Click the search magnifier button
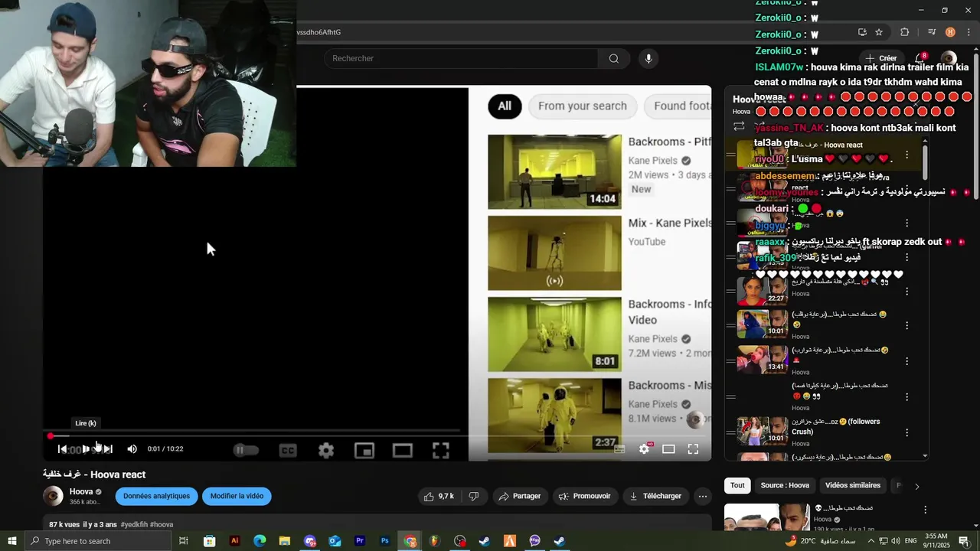 point(614,59)
